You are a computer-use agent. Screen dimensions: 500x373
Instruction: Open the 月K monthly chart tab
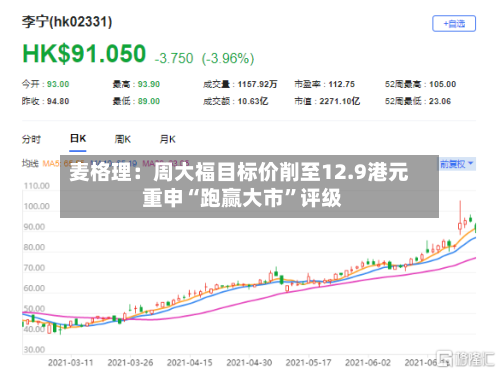click(167, 139)
